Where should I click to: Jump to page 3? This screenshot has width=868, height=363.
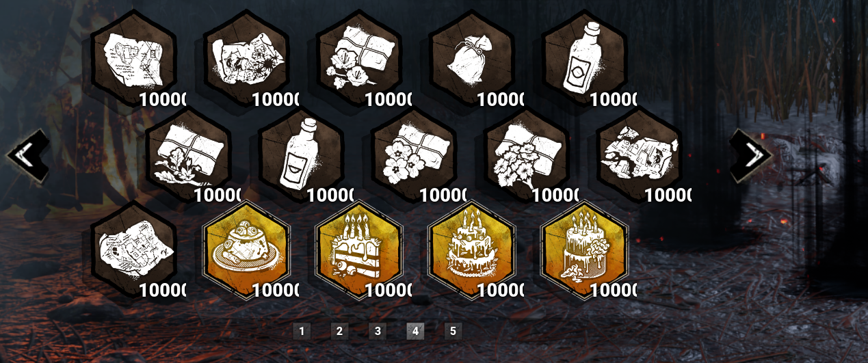pos(377,332)
